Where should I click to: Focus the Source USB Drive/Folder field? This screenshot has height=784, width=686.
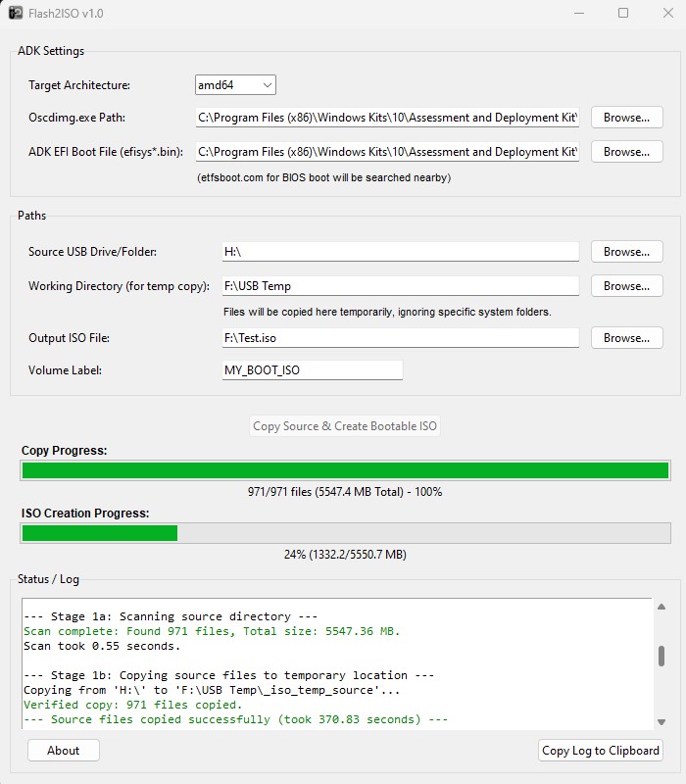[x=400, y=252]
